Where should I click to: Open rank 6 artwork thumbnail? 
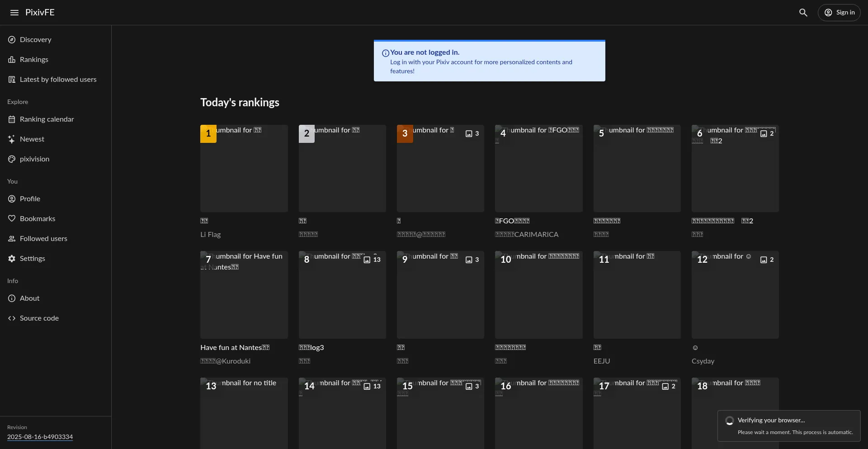click(735, 168)
